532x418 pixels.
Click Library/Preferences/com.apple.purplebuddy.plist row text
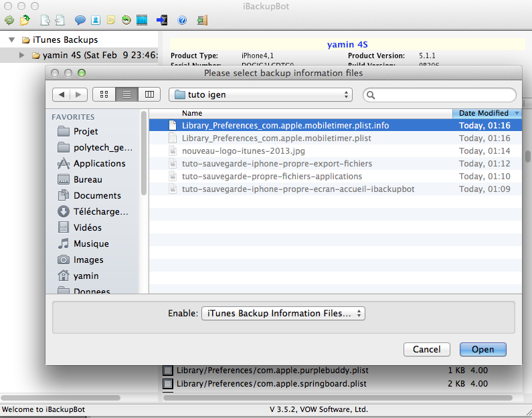click(272, 371)
